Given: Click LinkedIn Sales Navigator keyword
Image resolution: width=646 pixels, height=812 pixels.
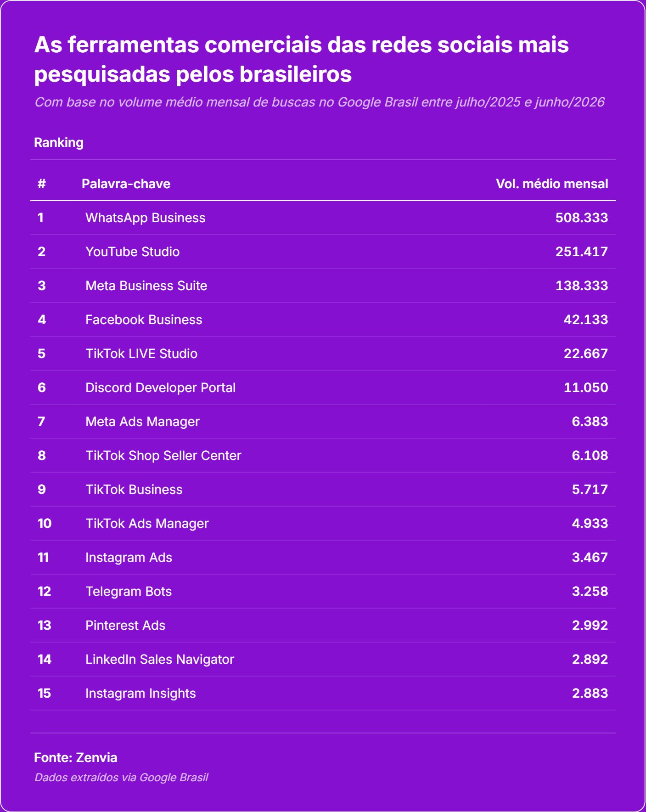Looking at the screenshot, I should (x=160, y=660).
